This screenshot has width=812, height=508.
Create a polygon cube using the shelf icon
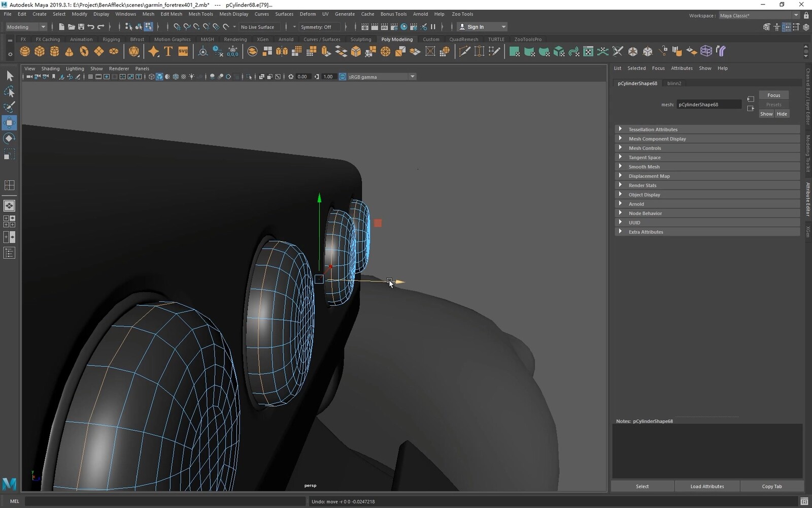pyautogui.click(x=39, y=51)
